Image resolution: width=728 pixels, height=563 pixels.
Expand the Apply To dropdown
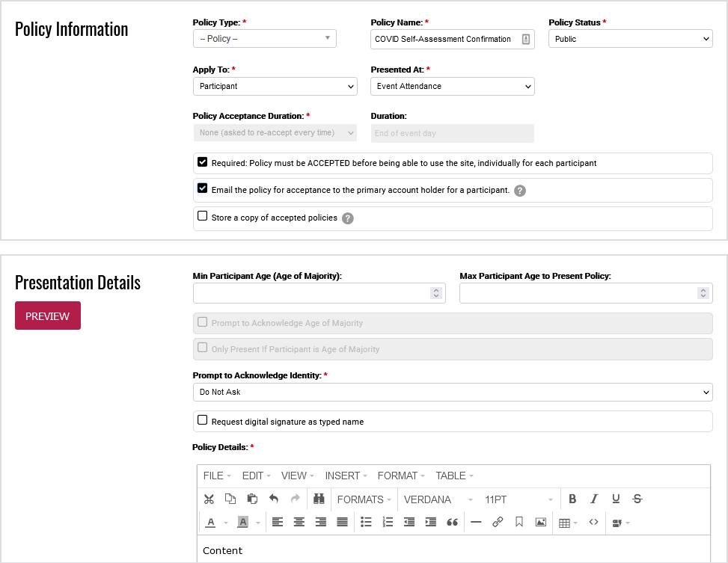pos(275,86)
